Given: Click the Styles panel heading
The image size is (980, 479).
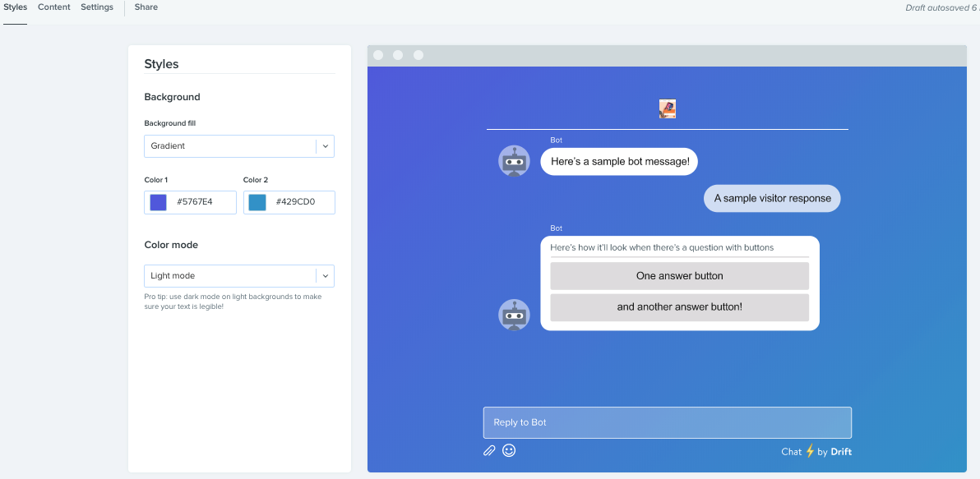Looking at the screenshot, I should click(161, 64).
